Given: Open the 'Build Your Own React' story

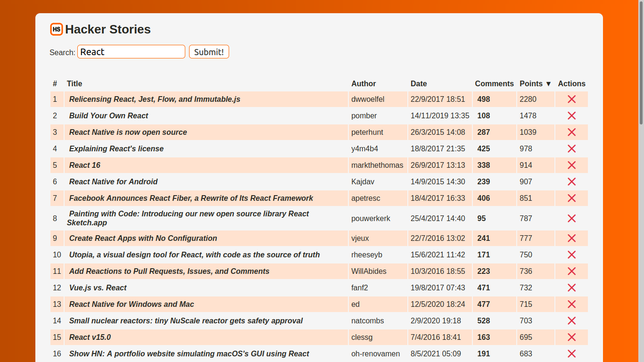Looking at the screenshot, I should [x=108, y=115].
